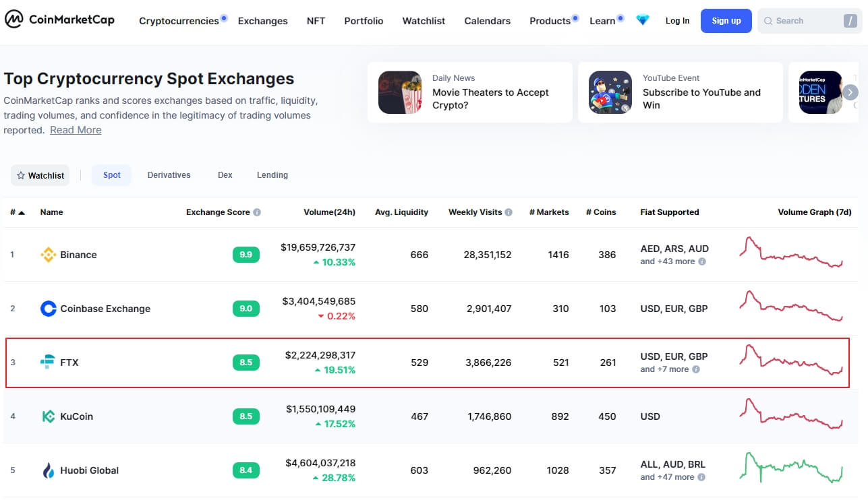868x500 pixels.
Task: Open FTX exchange link
Action: click(69, 363)
